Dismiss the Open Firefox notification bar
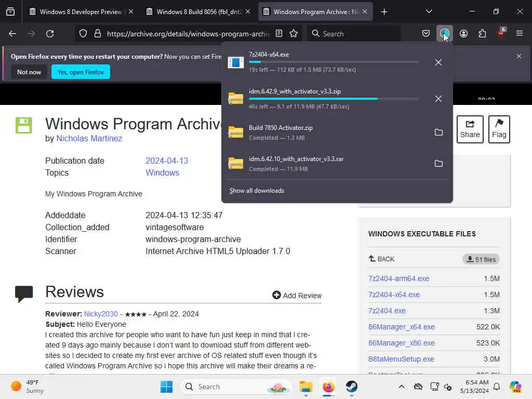Viewport: 532px width, 399px height. 519,56
